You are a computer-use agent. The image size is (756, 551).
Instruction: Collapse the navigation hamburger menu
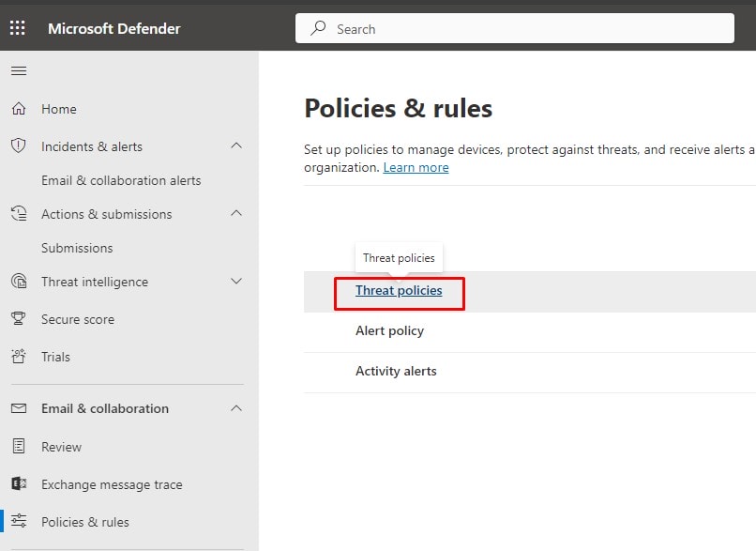pos(19,71)
